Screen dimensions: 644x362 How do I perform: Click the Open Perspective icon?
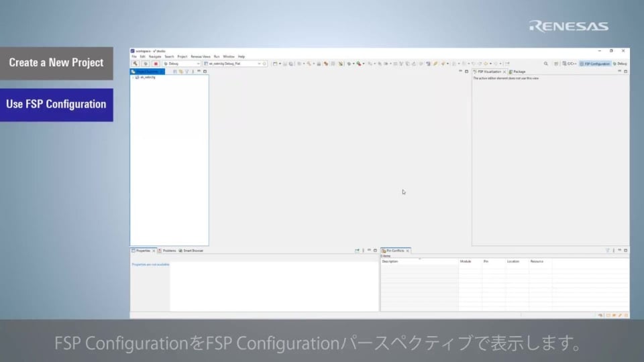click(555, 64)
